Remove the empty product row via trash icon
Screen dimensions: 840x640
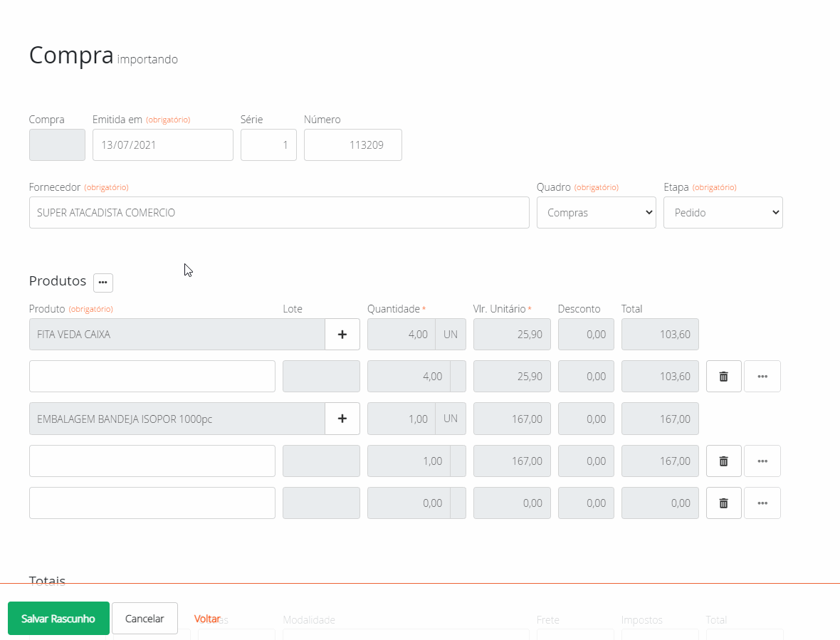(x=723, y=503)
